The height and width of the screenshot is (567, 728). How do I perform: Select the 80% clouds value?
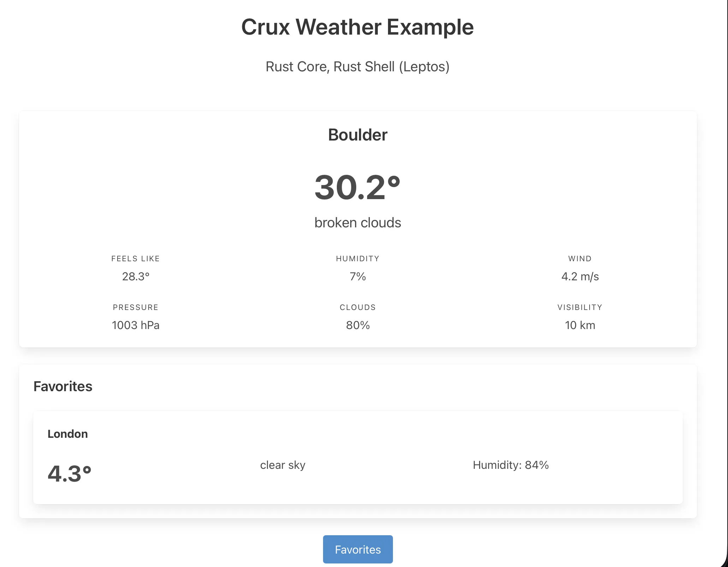[357, 325]
